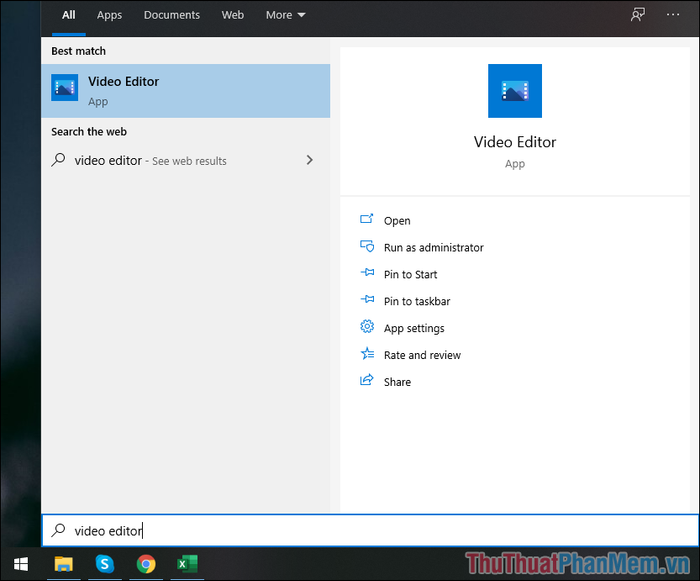
Task: Focus the search input with video editor
Action: coord(371,531)
